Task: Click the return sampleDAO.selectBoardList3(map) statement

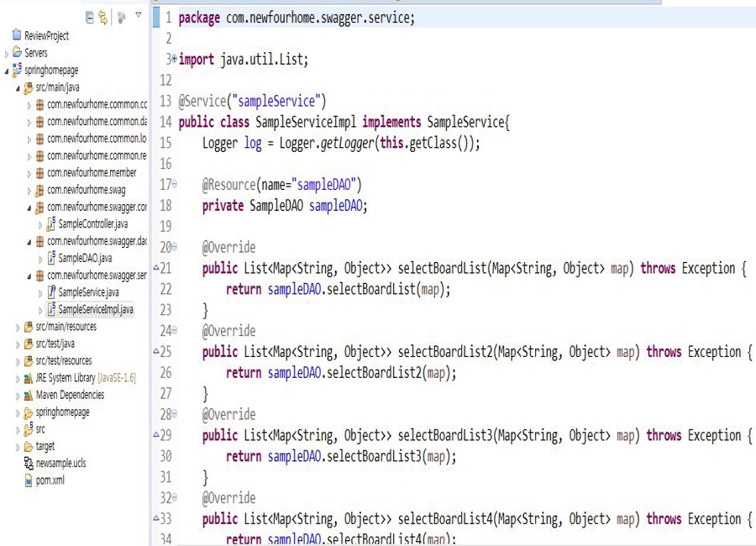Action: 341,456
